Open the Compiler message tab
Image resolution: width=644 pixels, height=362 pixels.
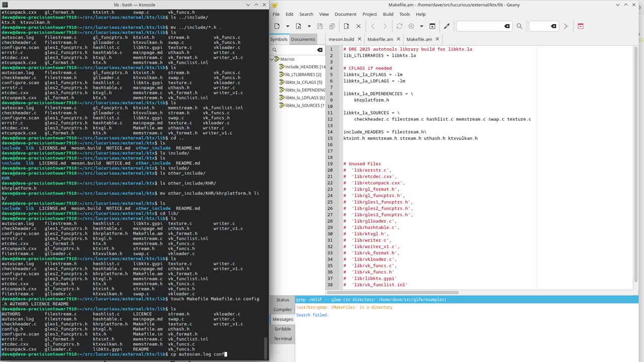pyautogui.click(x=283, y=309)
